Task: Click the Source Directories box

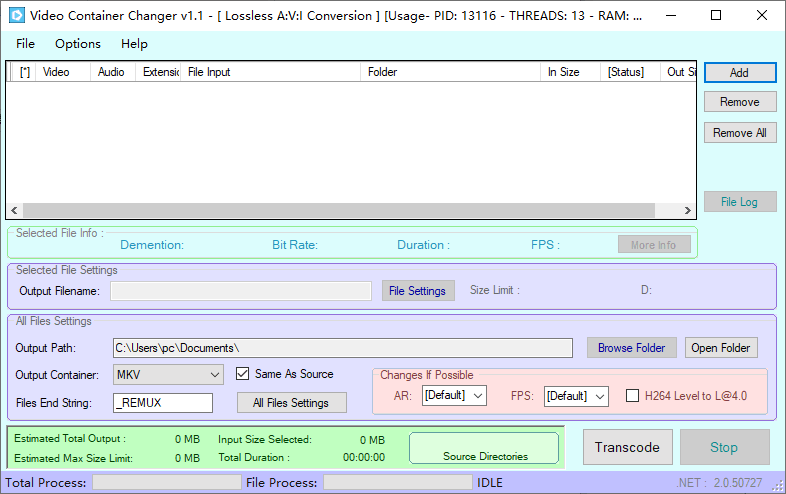Action: coord(484,448)
